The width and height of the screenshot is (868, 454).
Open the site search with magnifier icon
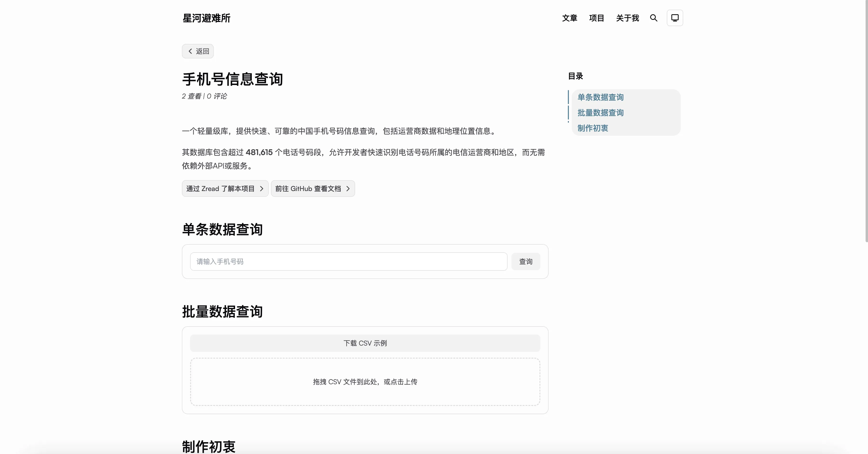click(654, 18)
